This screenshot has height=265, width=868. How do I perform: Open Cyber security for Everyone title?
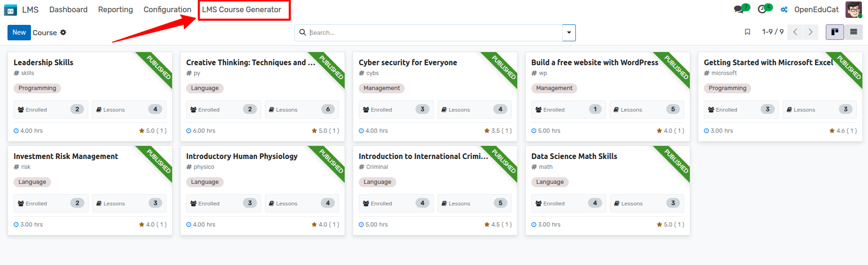point(408,62)
